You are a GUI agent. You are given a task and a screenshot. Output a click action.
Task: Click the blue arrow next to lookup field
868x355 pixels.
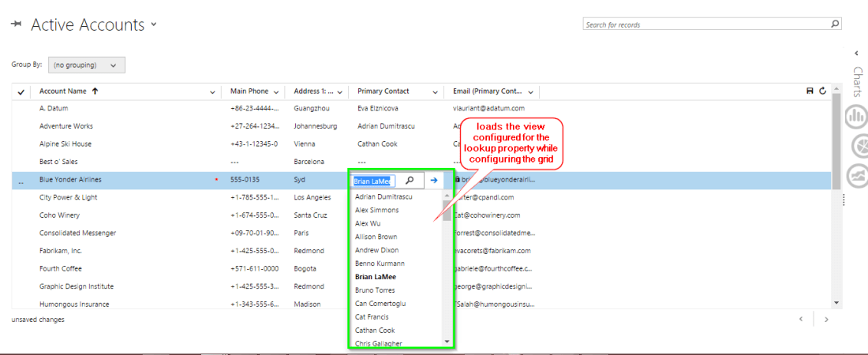pyautogui.click(x=434, y=180)
